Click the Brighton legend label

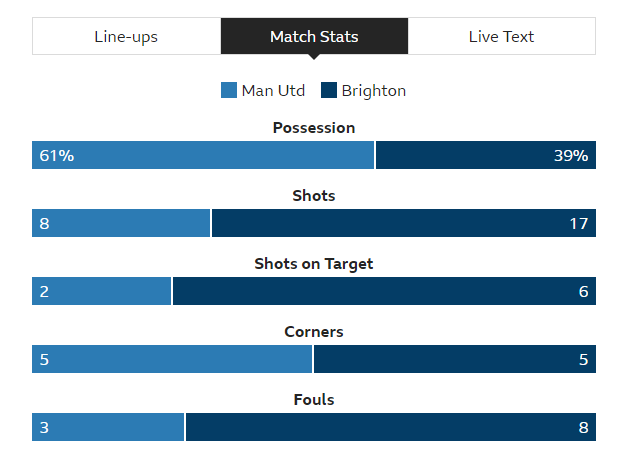click(x=374, y=91)
